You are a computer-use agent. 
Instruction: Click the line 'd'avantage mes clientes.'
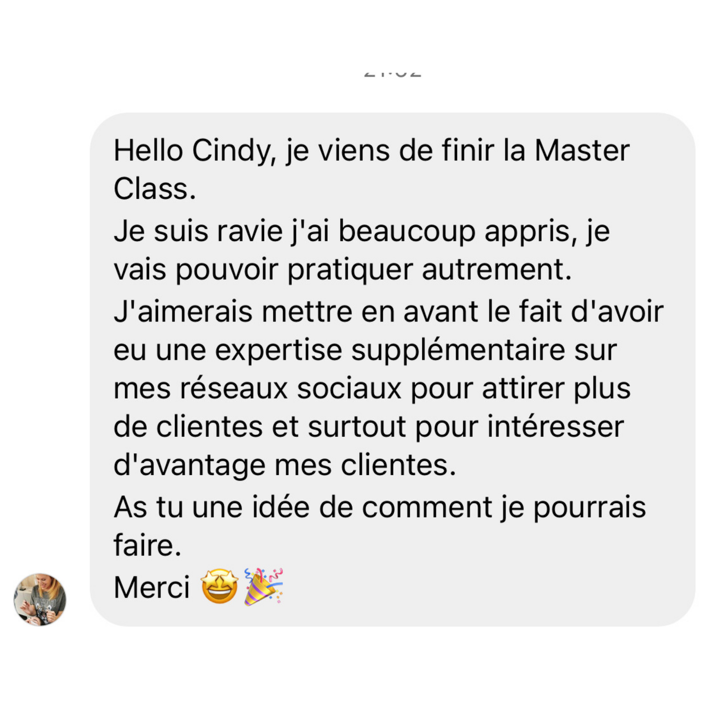pyautogui.click(x=285, y=465)
